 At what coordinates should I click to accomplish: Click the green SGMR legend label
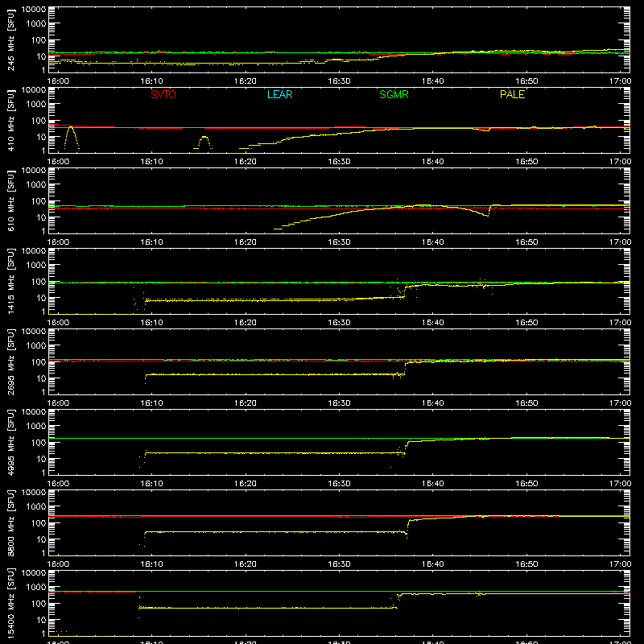click(x=394, y=94)
